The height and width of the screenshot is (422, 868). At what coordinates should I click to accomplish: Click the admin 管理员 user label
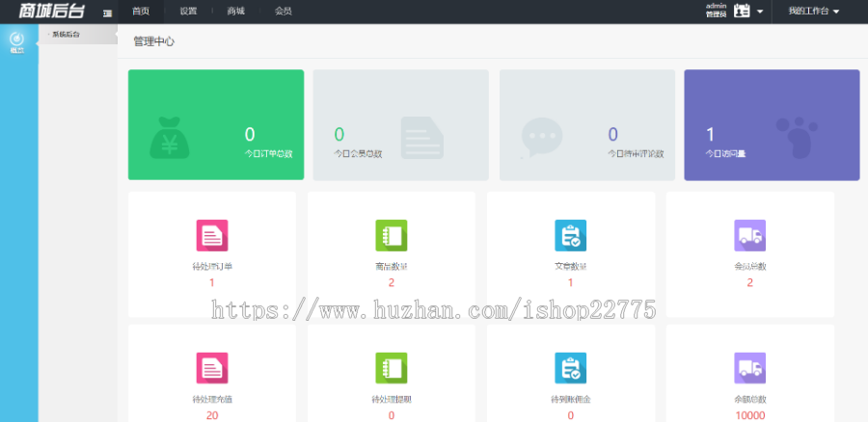tap(716, 11)
